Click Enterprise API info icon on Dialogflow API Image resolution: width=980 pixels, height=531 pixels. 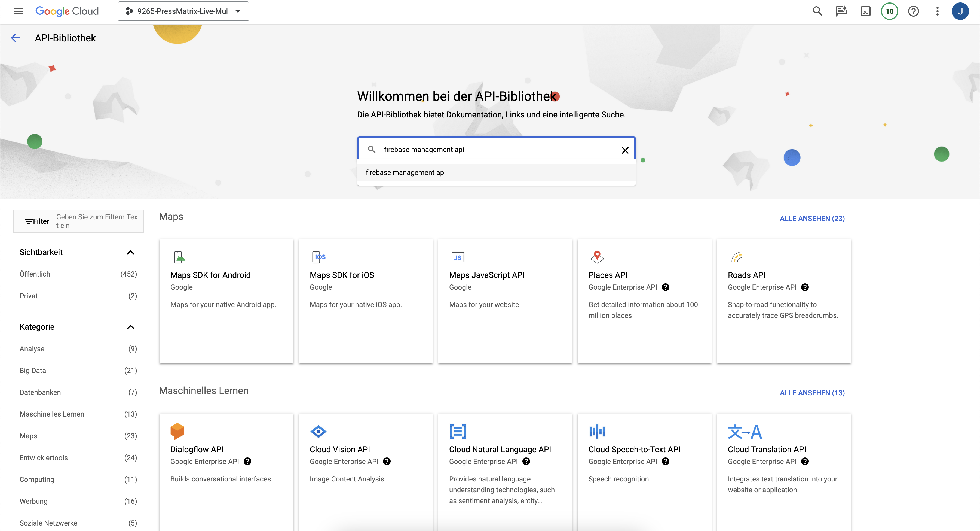coord(247,461)
